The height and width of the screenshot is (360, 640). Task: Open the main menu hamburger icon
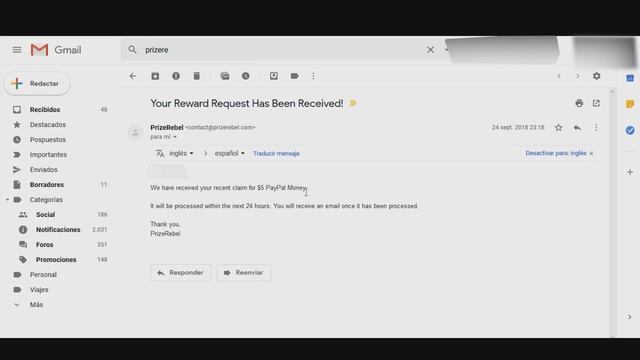[17, 50]
